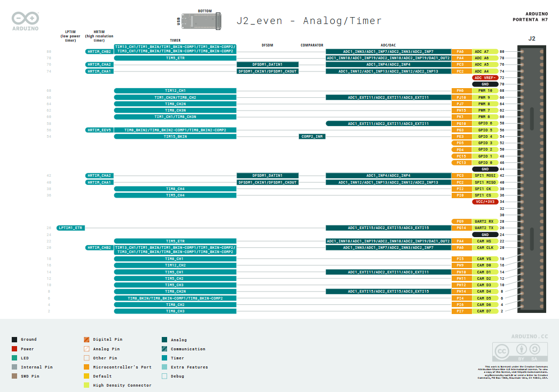Viewport: 559px width, 392px height.
Task: Click the TIM5_CH1 timer label
Action: tap(175, 272)
